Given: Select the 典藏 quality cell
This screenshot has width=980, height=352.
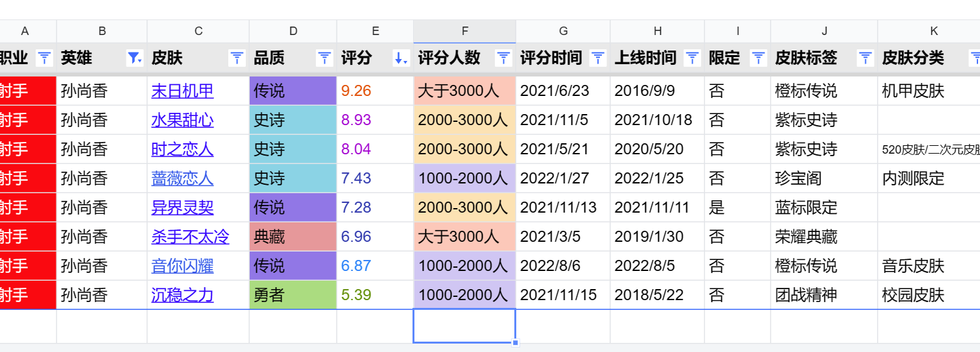Looking at the screenshot, I should point(293,237).
